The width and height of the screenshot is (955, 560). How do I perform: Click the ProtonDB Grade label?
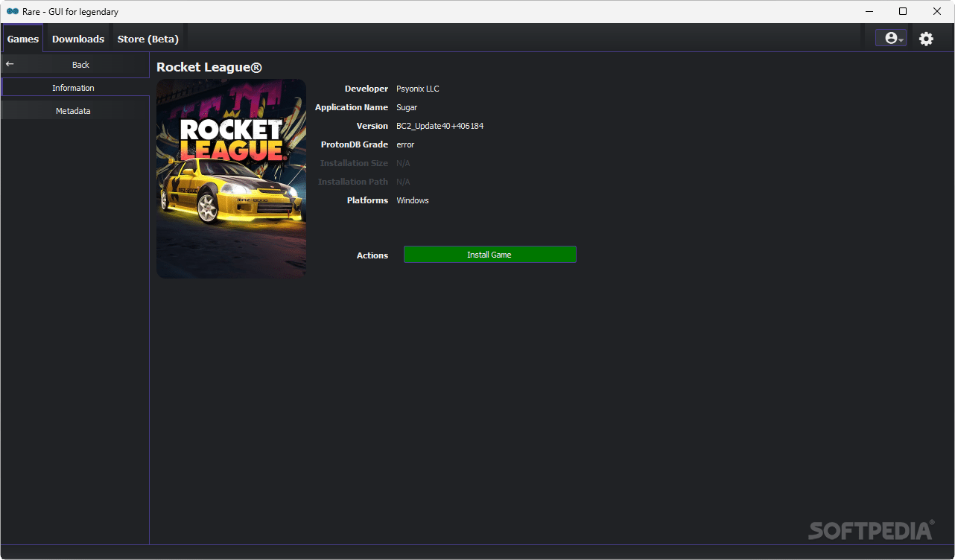pyautogui.click(x=355, y=144)
